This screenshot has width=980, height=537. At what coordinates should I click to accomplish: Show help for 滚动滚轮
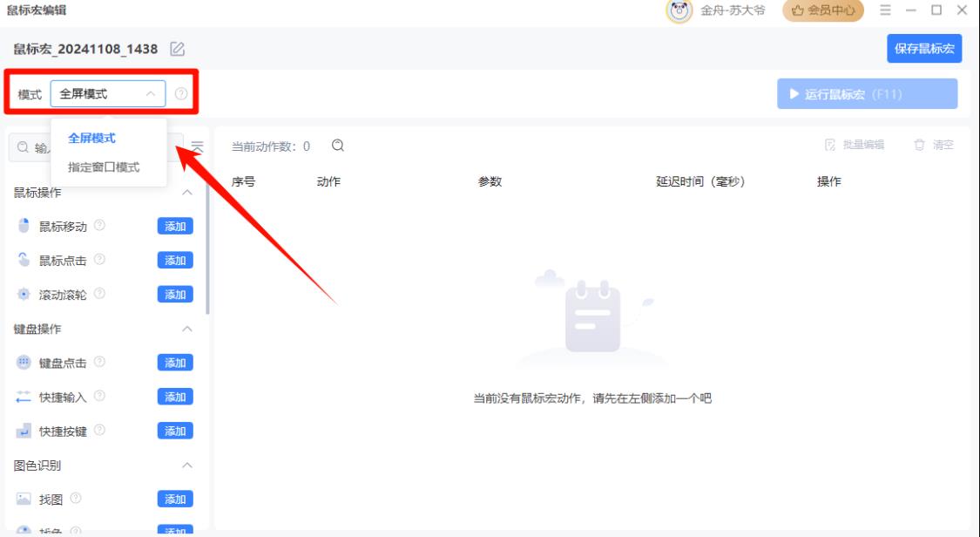(x=99, y=294)
